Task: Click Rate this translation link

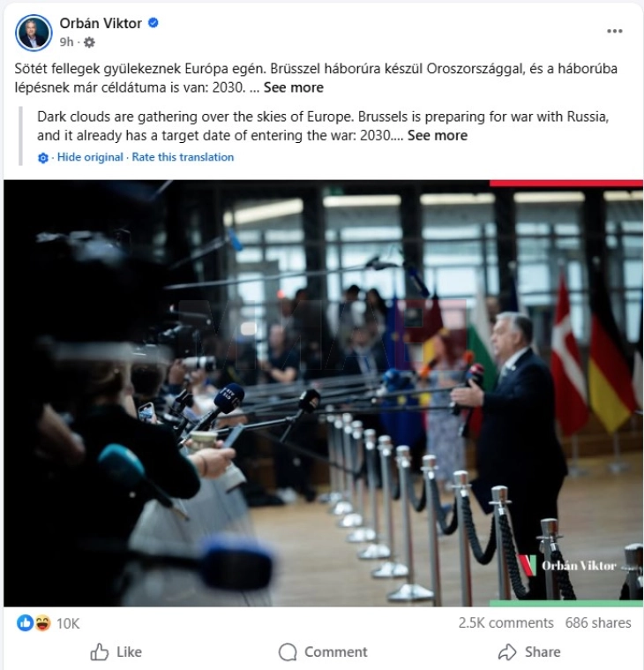Action: click(183, 157)
